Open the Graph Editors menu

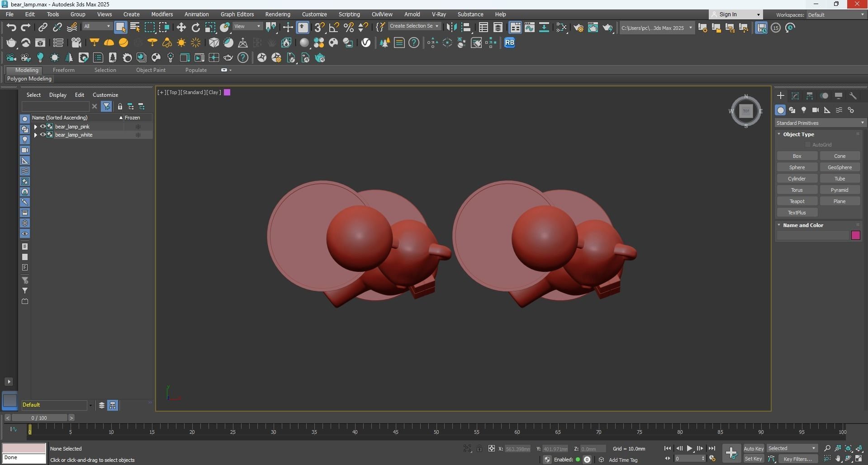(x=237, y=14)
